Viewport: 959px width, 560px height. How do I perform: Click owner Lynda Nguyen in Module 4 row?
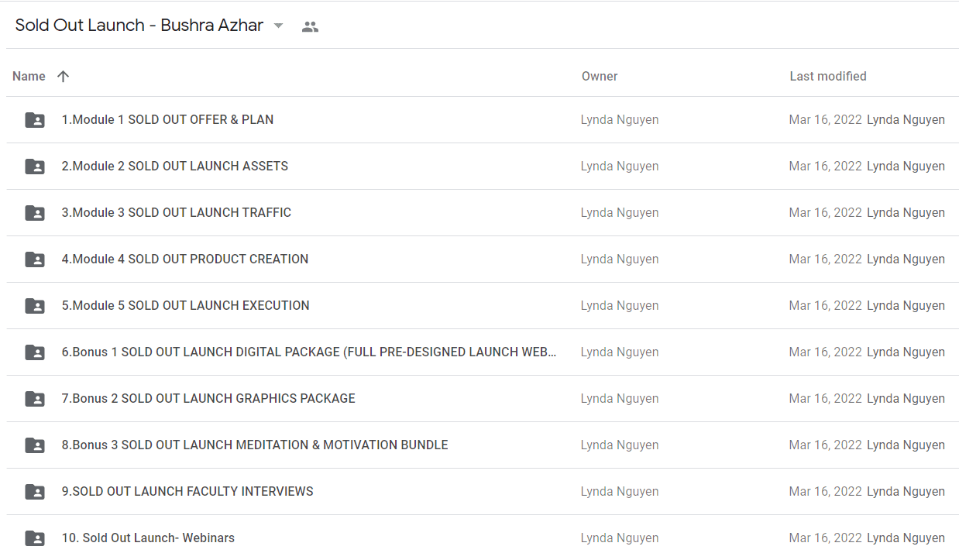620,259
